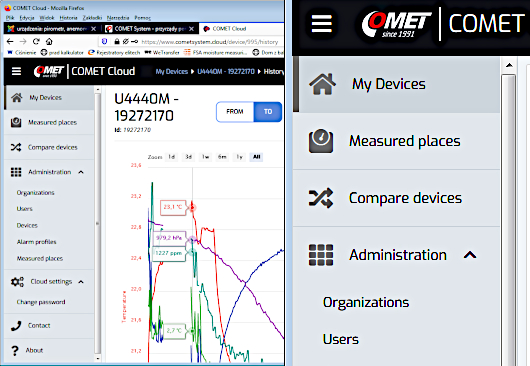Open the hamburger menu in the enlarged COMET header
The image size is (530, 366).
[x=321, y=24]
